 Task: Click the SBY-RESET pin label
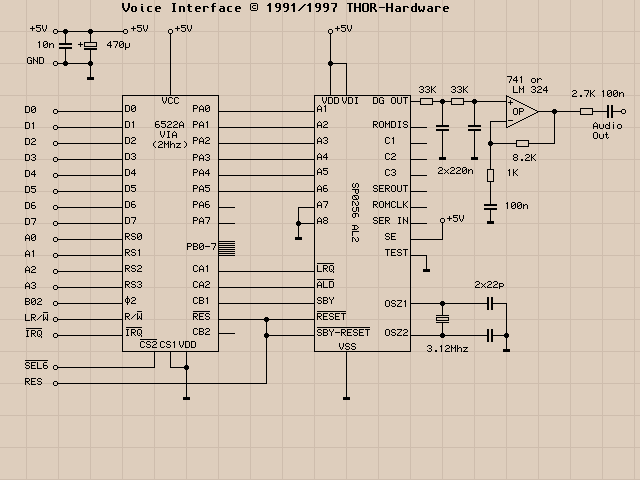(343, 332)
